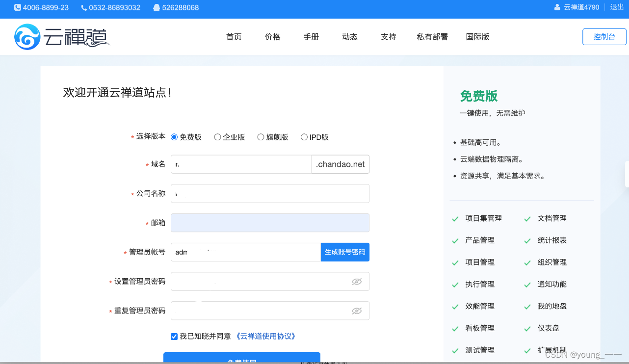Click the phone icon beside 4006-8899-23
Viewport: 629px width, 364px height.
[18, 7]
